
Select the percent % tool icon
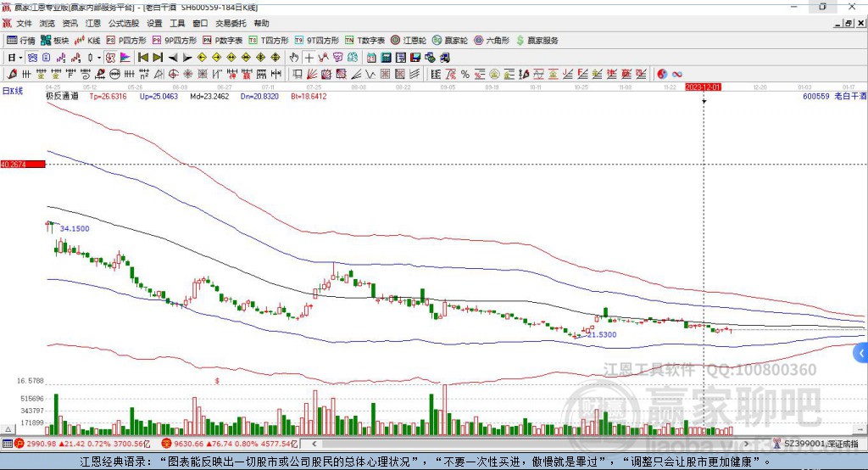coord(465,75)
